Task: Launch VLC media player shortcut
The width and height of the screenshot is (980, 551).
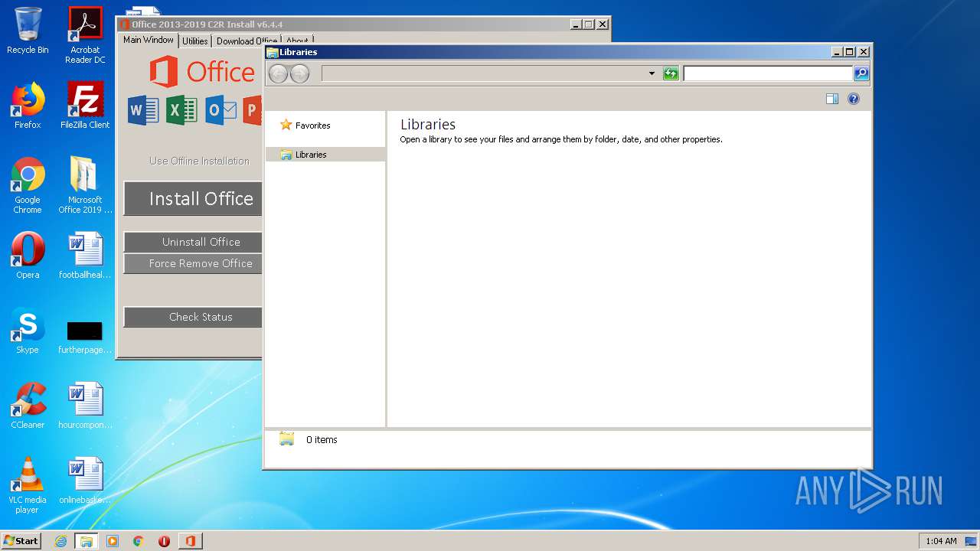Action: pos(28,485)
